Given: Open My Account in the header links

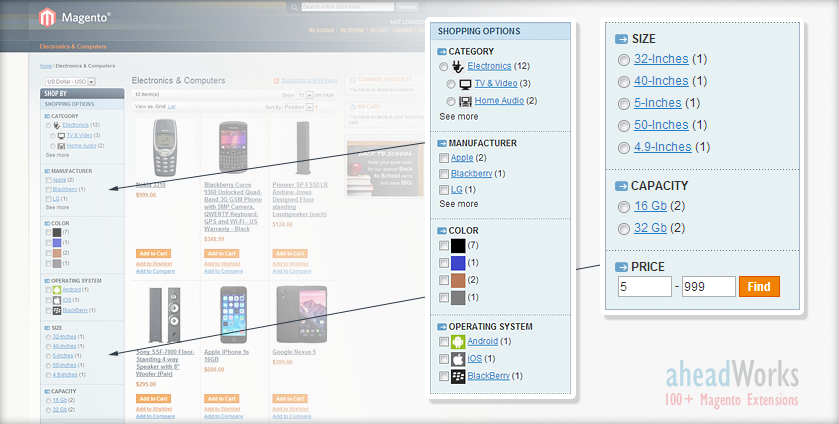Looking at the screenshot, I should pyautogui.click(x=321, y=30).
